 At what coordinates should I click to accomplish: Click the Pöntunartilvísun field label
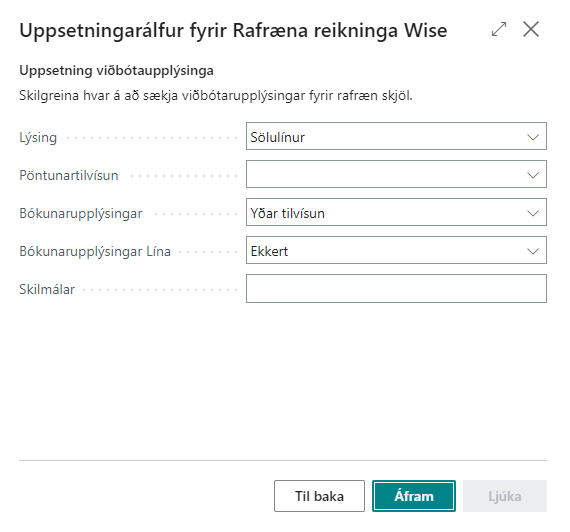pyautogui.click(x=69, y=176)
